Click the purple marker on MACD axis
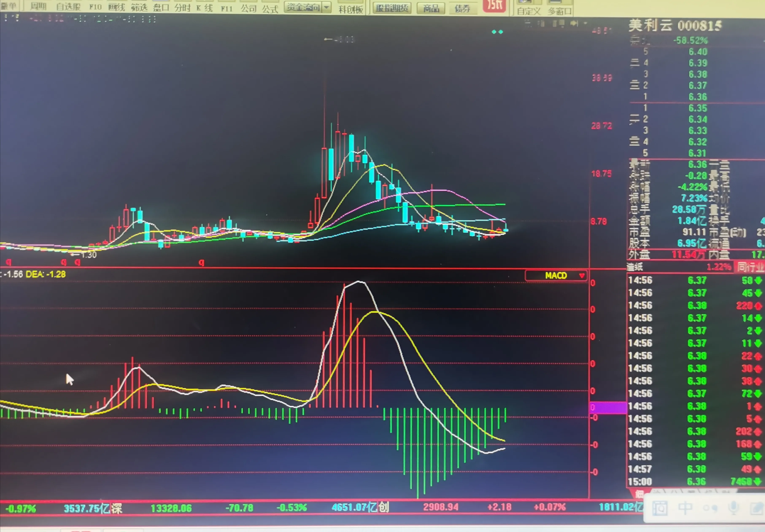This screenshot has height=532, width=765. pyautogui.click(x=608, y=407)
